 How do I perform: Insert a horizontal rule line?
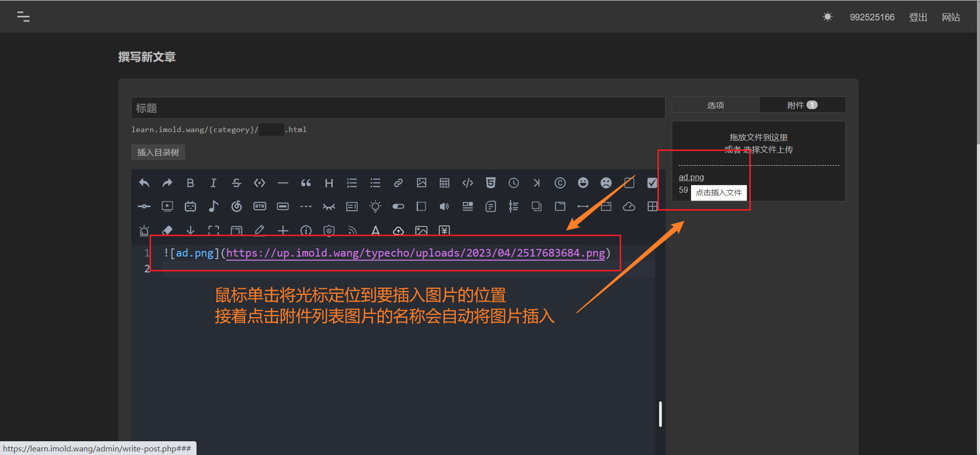click(283, 183)
